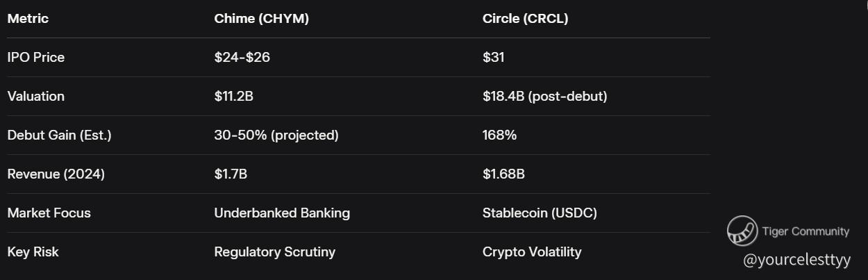This screenshot has height=280, width=868.
Task: Click the Chime (CHYM) column header
Action: click(x=261, y=19)
